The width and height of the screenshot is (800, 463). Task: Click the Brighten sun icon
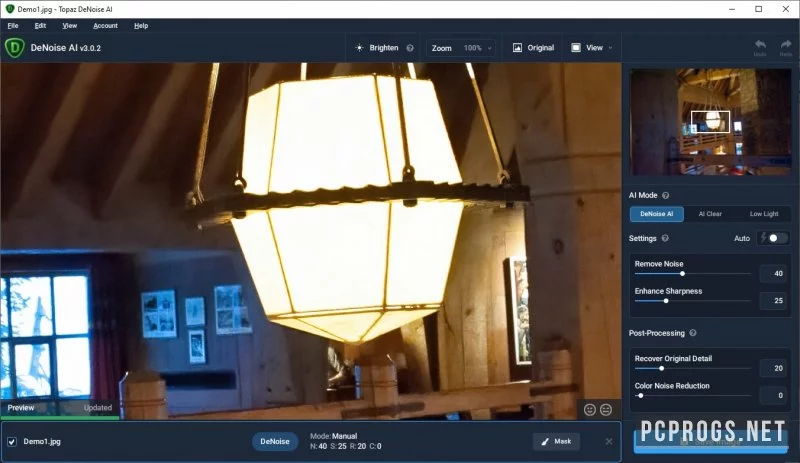pos(359,47)
